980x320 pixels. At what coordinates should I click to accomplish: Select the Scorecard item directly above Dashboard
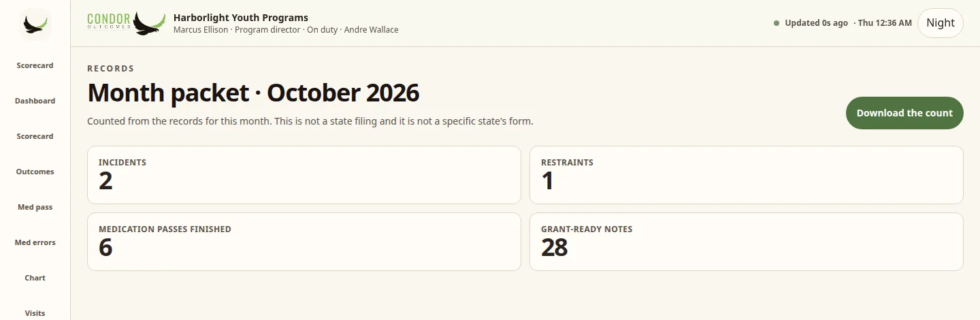coord(35,65)
